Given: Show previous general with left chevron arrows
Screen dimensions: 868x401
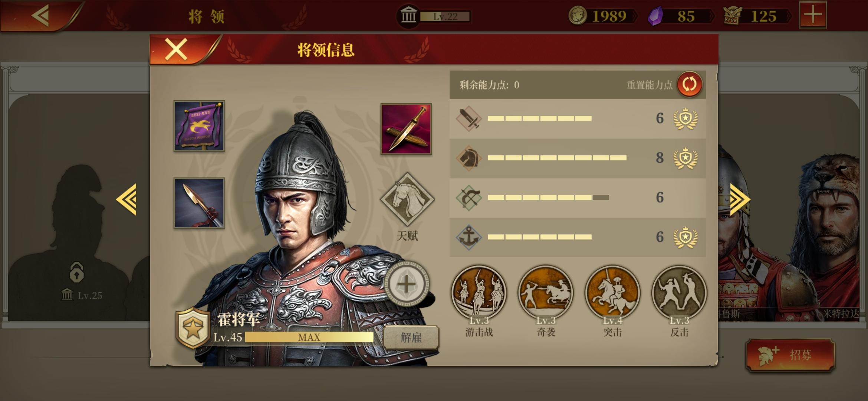Looking at the screenshot, I should coord(126,199).
